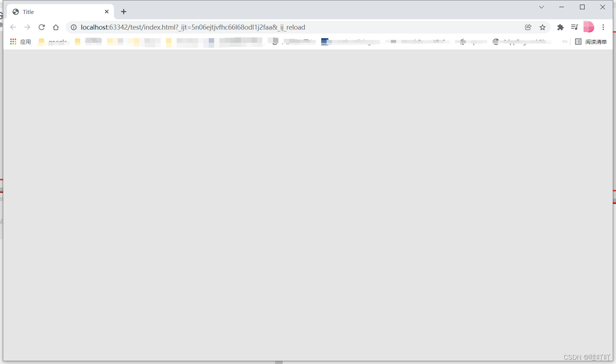The image size is (616, 364).
Task: Click the address bar URL
Action: 193,27
